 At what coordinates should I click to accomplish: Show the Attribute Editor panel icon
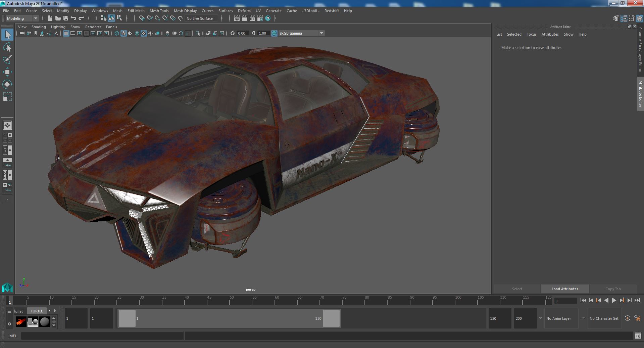click(x=624, y=18)
